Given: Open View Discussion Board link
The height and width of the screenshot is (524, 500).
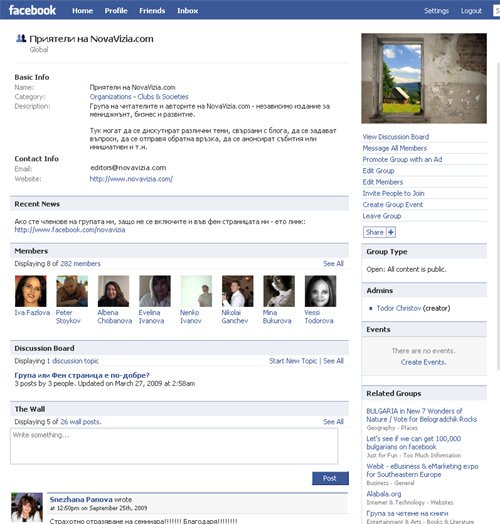Looking at the screenshot, I should [396, 137].
